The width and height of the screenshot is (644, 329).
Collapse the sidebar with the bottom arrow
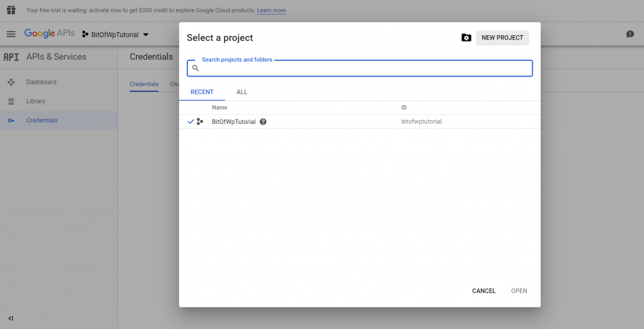[x=11, y=318]
